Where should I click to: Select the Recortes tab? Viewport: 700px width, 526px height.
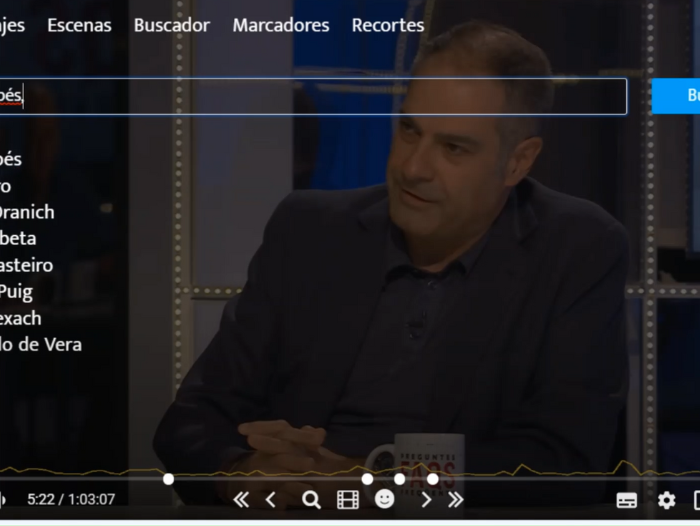point(388,25)
